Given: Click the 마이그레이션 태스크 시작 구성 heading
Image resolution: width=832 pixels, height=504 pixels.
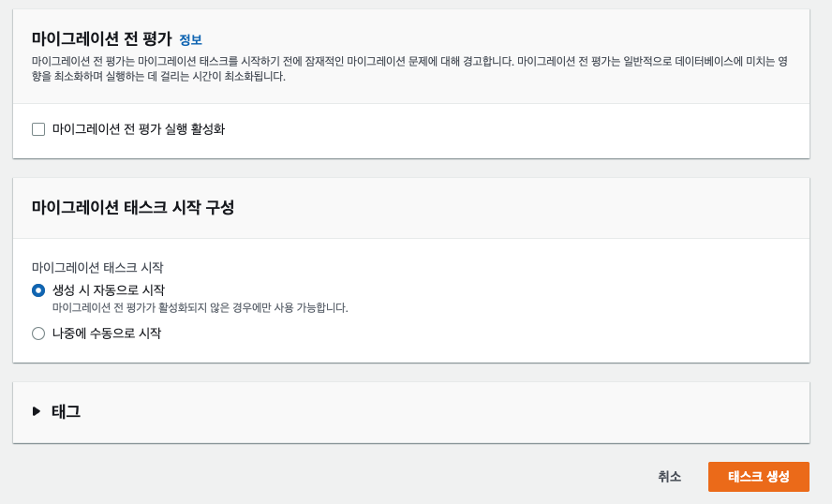Looking at the screenshot, I should [x=133, y=207].
